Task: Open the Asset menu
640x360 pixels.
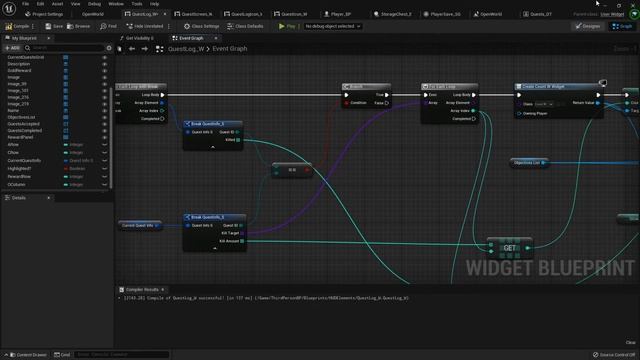Action: pyautogui.click(x=58, y=4)
